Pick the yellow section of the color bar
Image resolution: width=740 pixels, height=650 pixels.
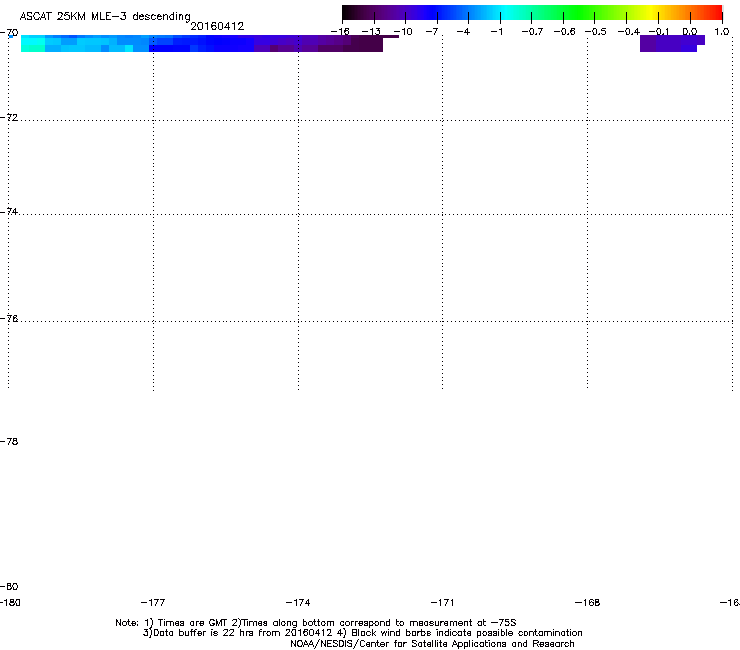[x=651, y=12]
